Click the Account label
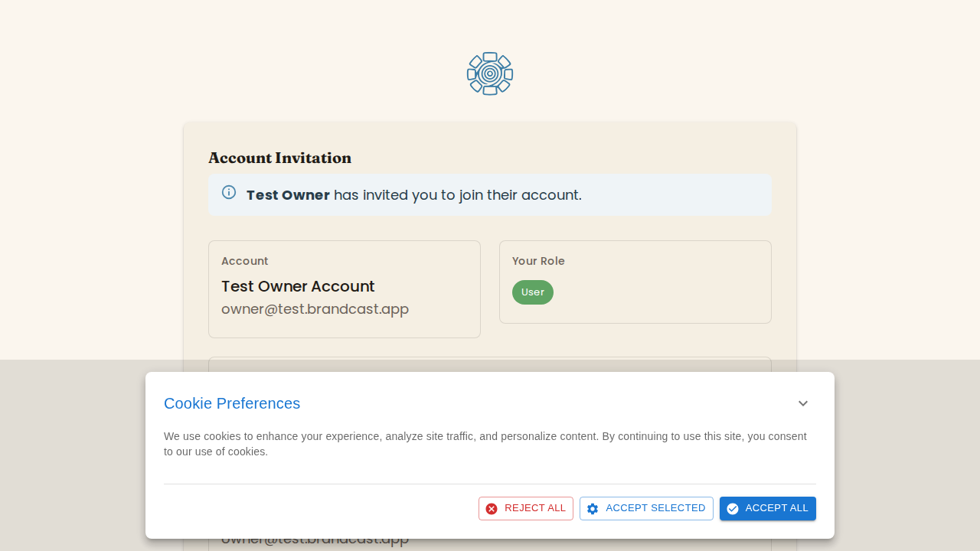980x551 pixels. coord(245,261)
